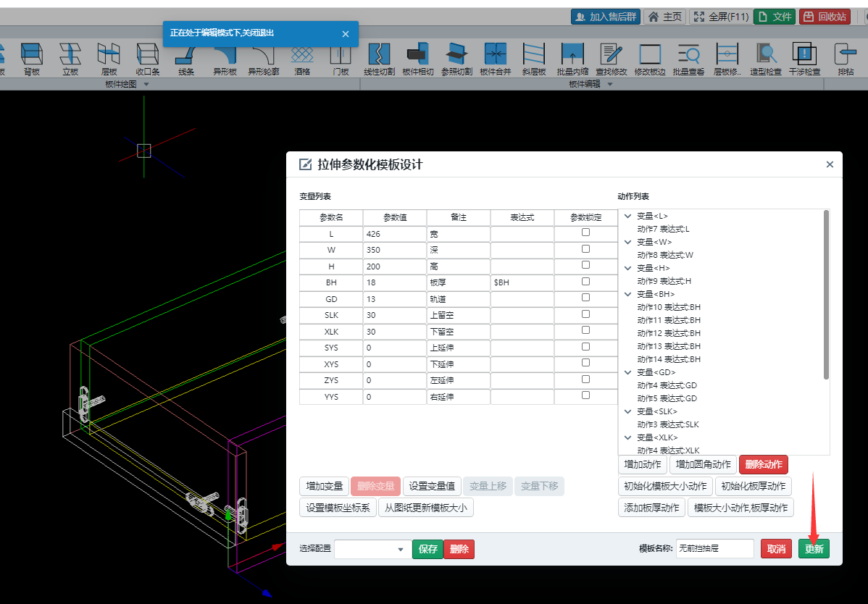Check the parameter lock for YYS
This screenshot has width=868, height=604.
[585, 395]
